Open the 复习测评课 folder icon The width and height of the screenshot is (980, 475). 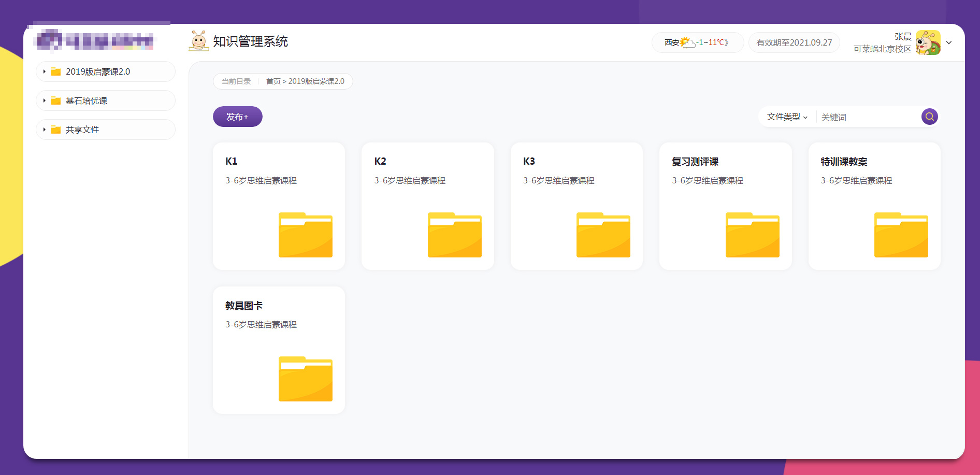point(753,235)
